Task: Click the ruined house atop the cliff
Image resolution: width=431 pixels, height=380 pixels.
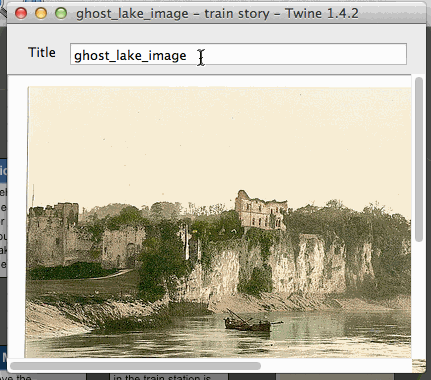Action: click(x=260, y=210)
